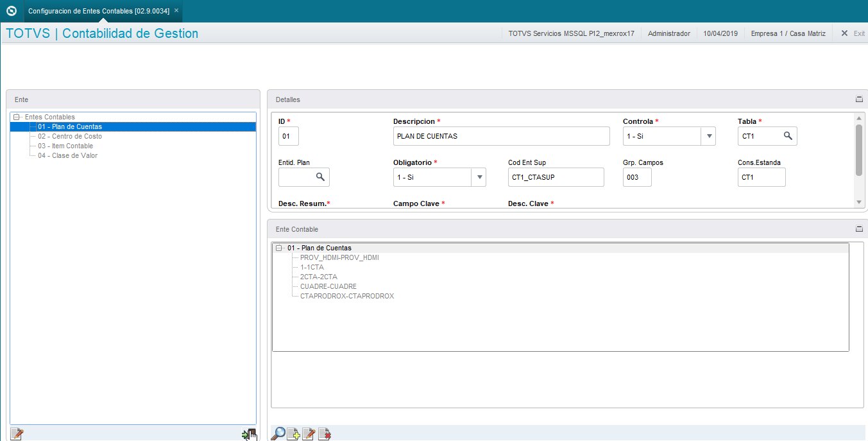Click the ID input field

[289, 136]
